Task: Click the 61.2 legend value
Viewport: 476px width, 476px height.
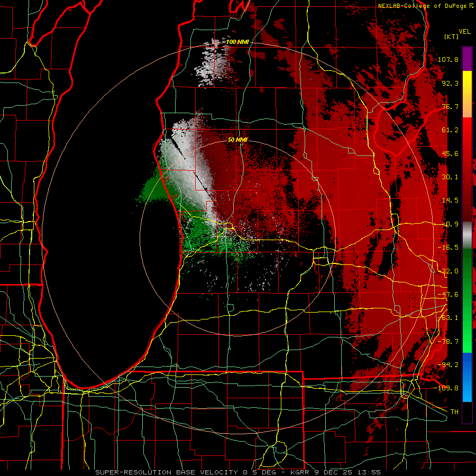Action: point(450,130)
